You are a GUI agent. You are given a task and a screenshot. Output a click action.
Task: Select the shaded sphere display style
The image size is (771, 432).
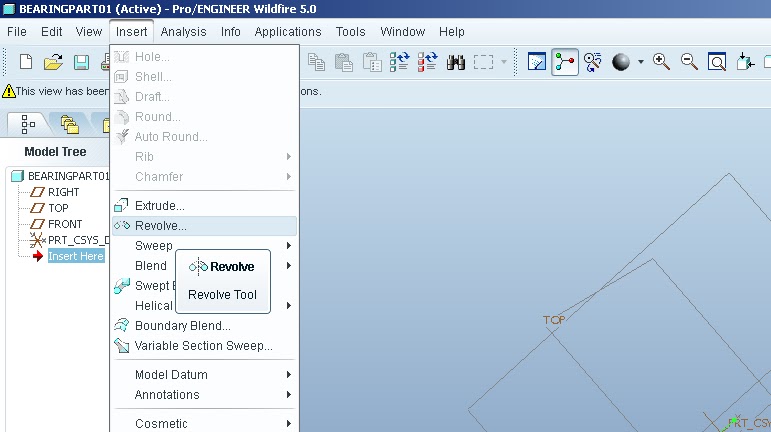tap(621, 62)
